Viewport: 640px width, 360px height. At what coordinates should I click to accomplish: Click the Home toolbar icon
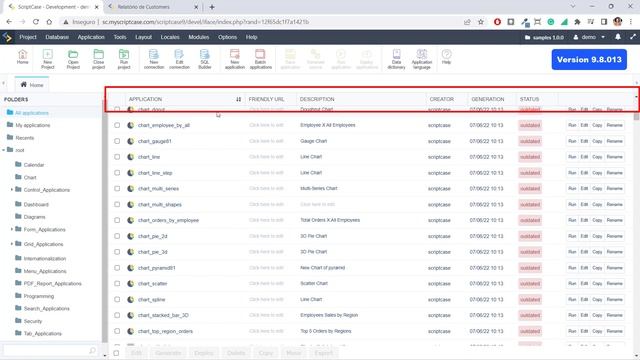pyautogui.click(x=22, y=56)
